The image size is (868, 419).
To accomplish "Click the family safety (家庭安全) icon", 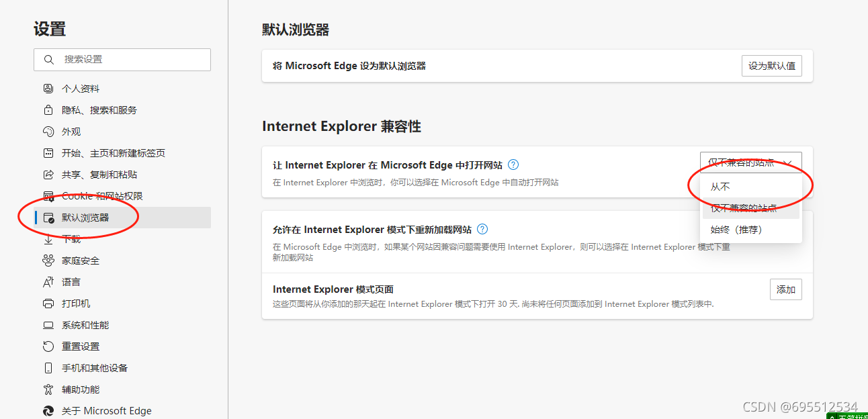I will (48, 261).
